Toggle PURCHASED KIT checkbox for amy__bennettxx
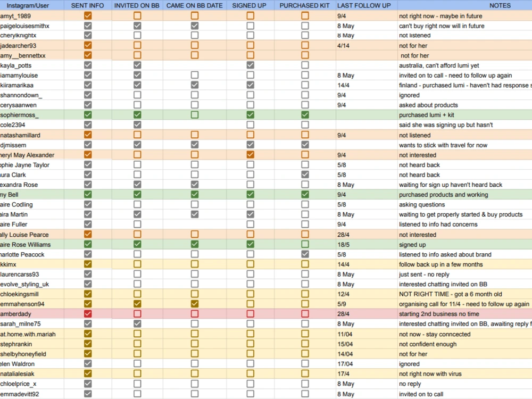Image resolution: width=532 pixels, height=399 pixels. [305, 55]
